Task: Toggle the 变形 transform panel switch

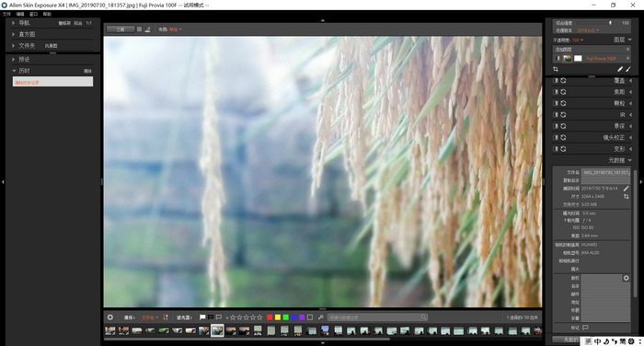Action: click(556, 149)
